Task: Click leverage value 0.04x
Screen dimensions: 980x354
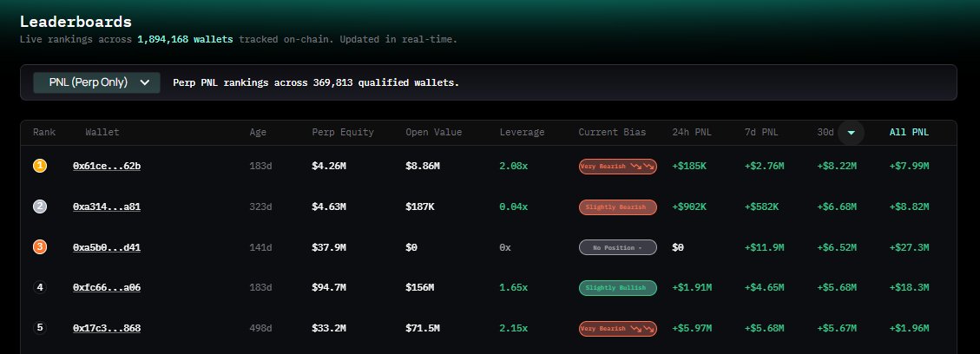Action: (x=513, y=206)
